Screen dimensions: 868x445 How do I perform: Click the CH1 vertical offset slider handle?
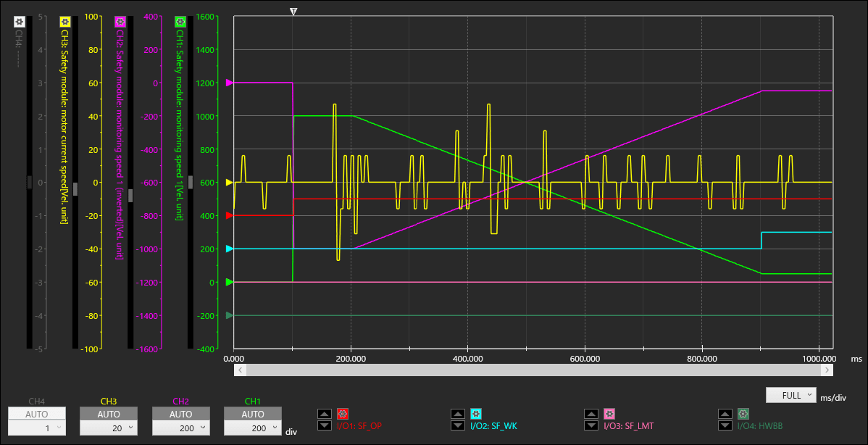191,182
